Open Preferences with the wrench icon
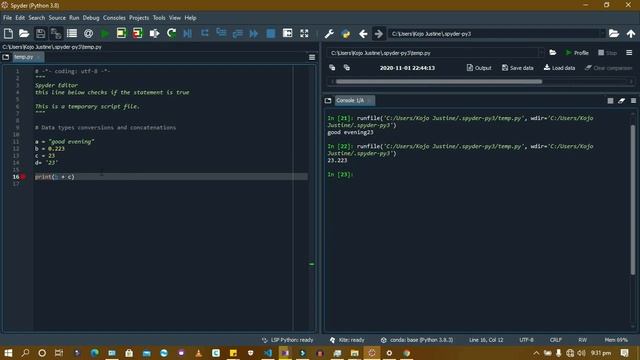This screenshot has height=360, width=640. [329, 33]
